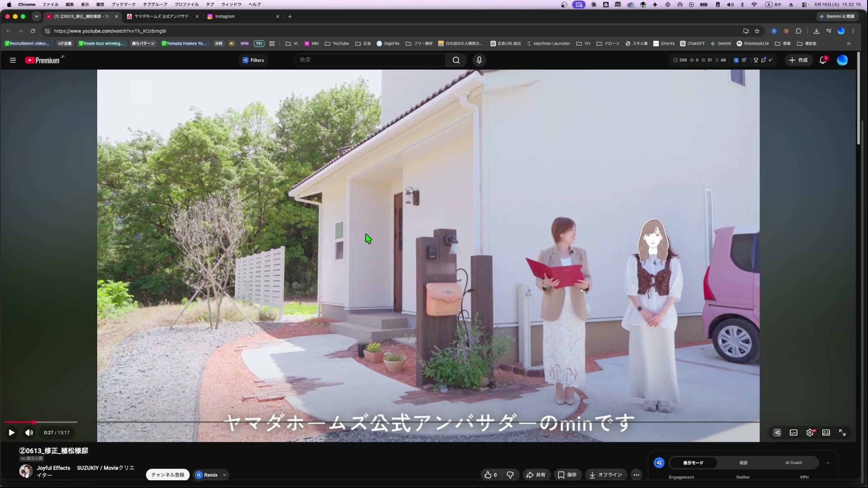
Task: Click the Gemini に相談 button
Action: click(837, 16)
